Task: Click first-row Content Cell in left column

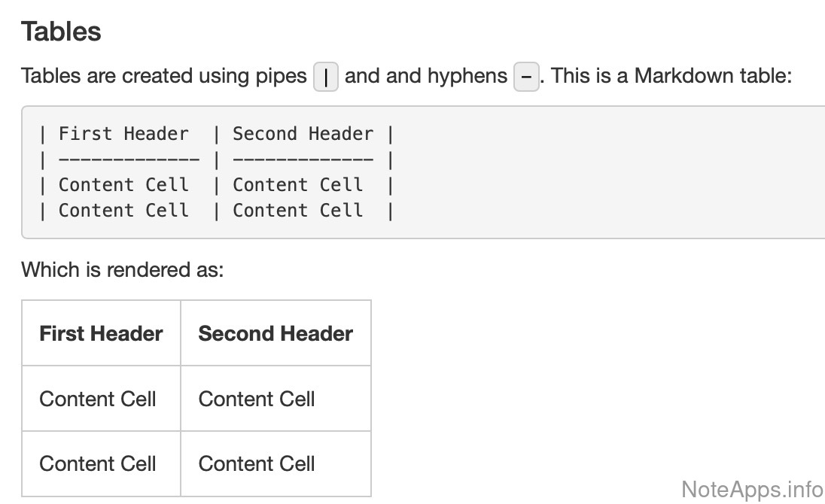Action: pos(98,399)
